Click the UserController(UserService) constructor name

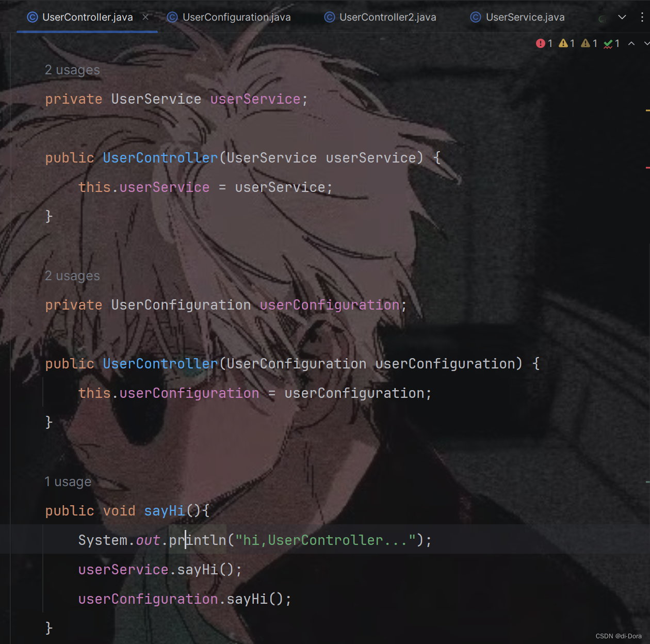tap(160, 158)
